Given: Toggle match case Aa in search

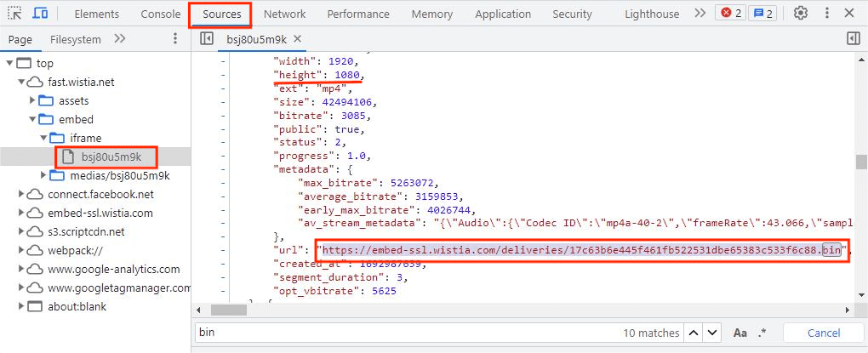Looking at the screenshot, I should point(740,333).
